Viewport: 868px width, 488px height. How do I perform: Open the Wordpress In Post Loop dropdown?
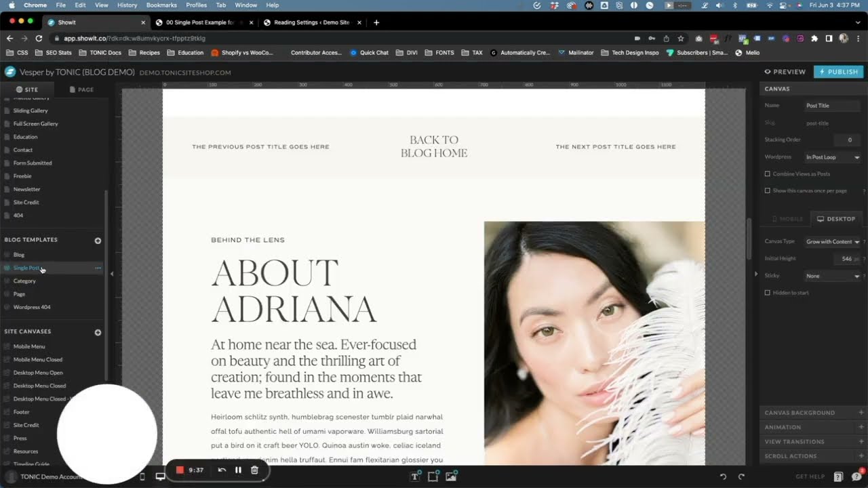[833, 157]
